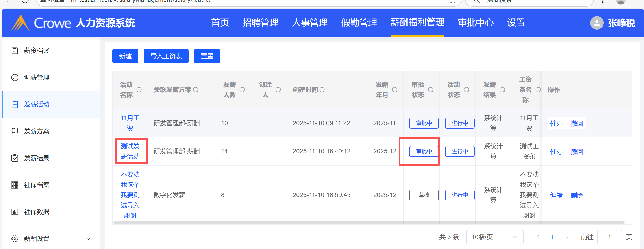Open 假勤管理 in top navigation

coord(359,23)
